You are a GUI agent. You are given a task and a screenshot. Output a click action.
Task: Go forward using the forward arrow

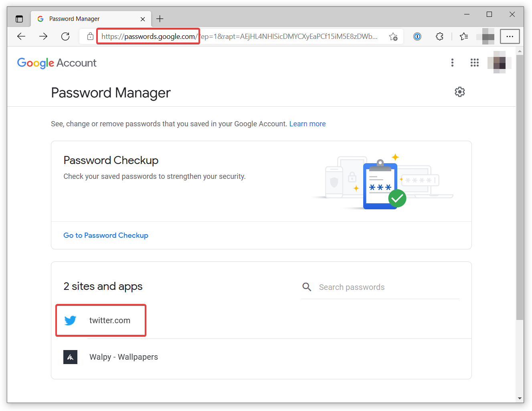(x=43, y=36)
